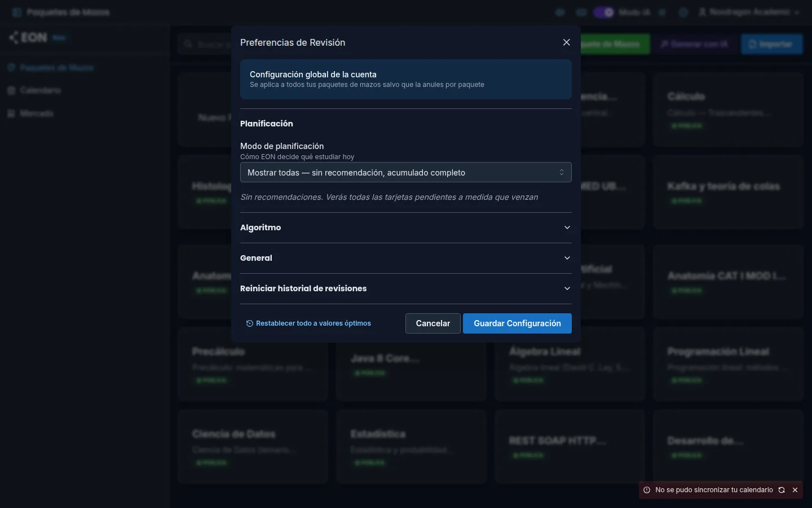Screen dimensions: 812x508
Task: Expand the Algoritmo section
Action: (406, 227)
